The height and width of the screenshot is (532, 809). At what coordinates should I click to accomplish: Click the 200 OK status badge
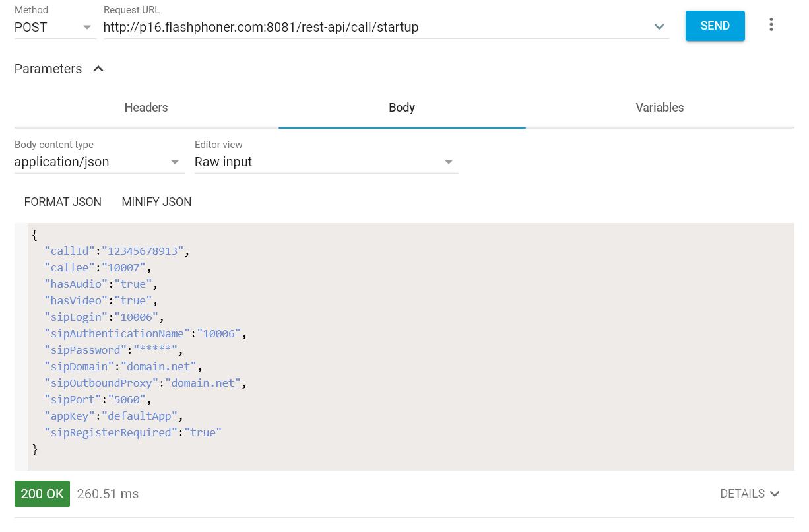[42, 494]
